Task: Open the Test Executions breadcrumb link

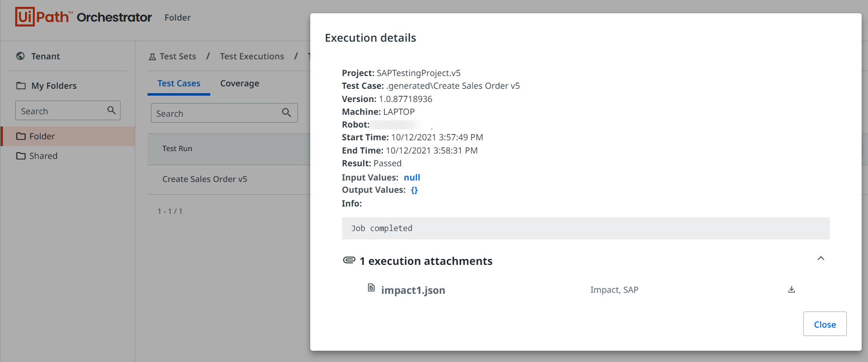Action: (252, 56)
